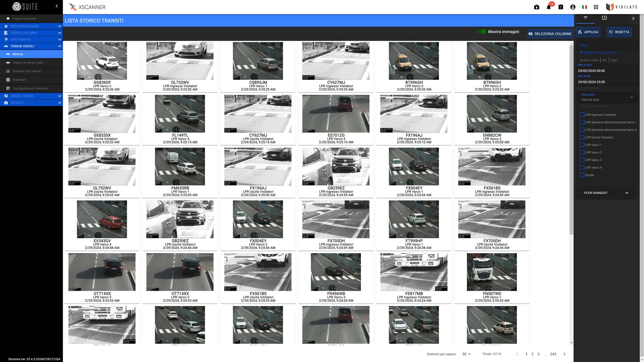Image resolution: width=644 pixels, height=362 pixels.
Task: Open Gestione liste veicoli
Action: pos(31,71)
